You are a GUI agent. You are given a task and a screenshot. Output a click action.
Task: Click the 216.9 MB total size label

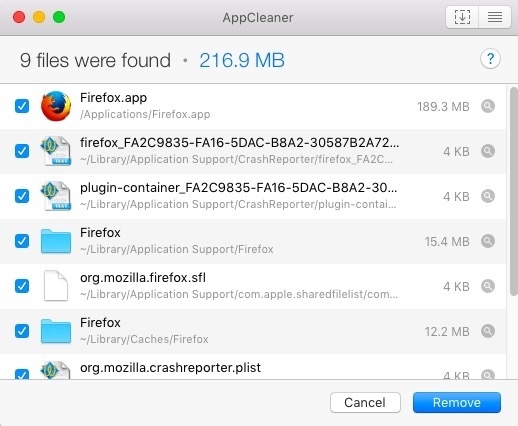pyautogui.click(x=242, y=60)
